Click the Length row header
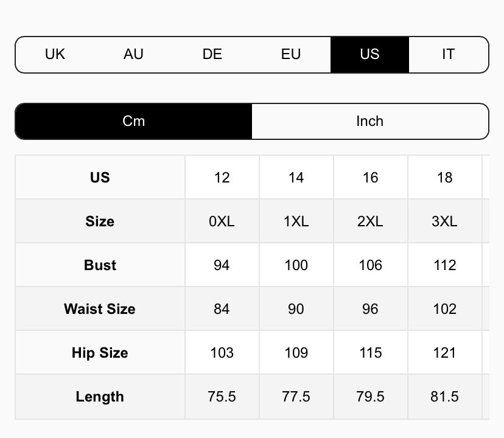504x438 pixels. (x=100, y=397)
